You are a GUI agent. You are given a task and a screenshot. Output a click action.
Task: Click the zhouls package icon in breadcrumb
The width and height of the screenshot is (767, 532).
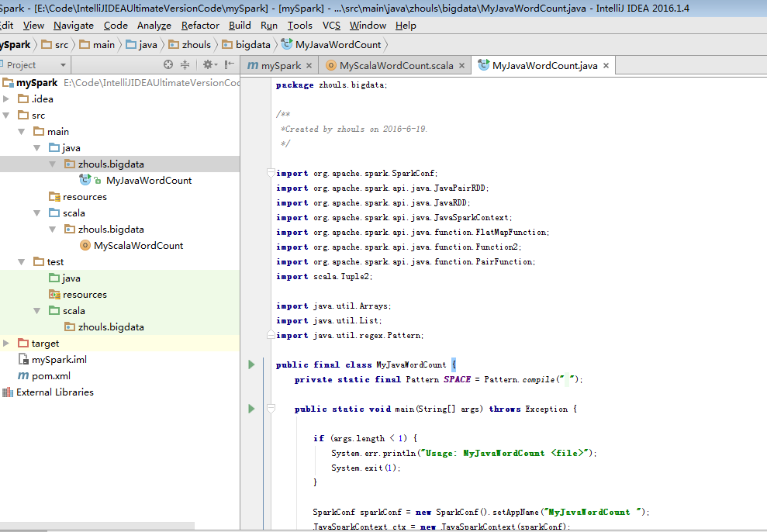tap(174, 44)
